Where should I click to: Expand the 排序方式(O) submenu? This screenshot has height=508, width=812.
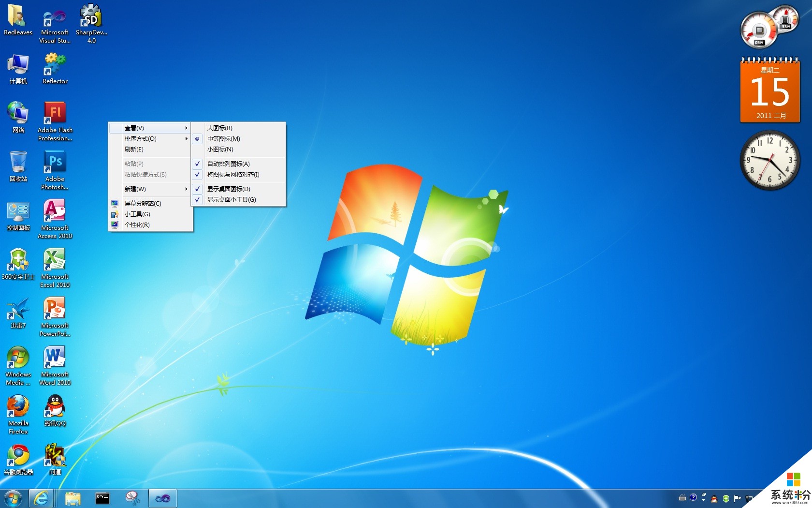150,139
